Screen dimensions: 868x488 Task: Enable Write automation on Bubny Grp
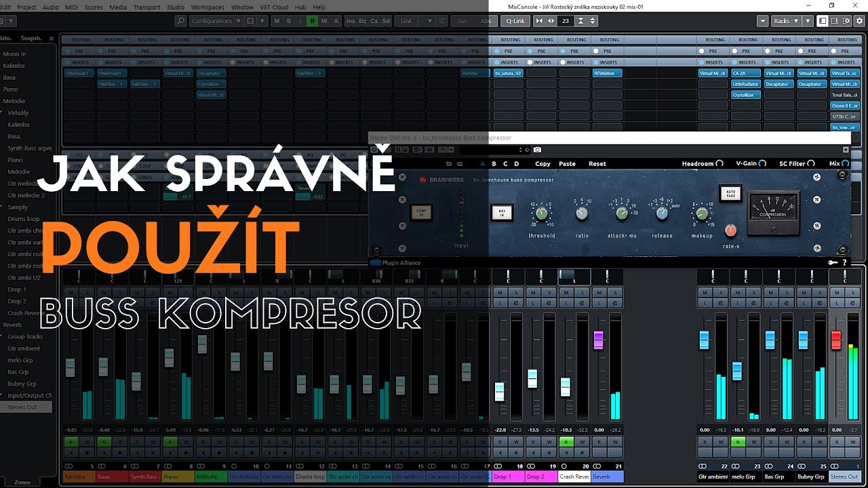pyautogui.click(x=820, y=442)
